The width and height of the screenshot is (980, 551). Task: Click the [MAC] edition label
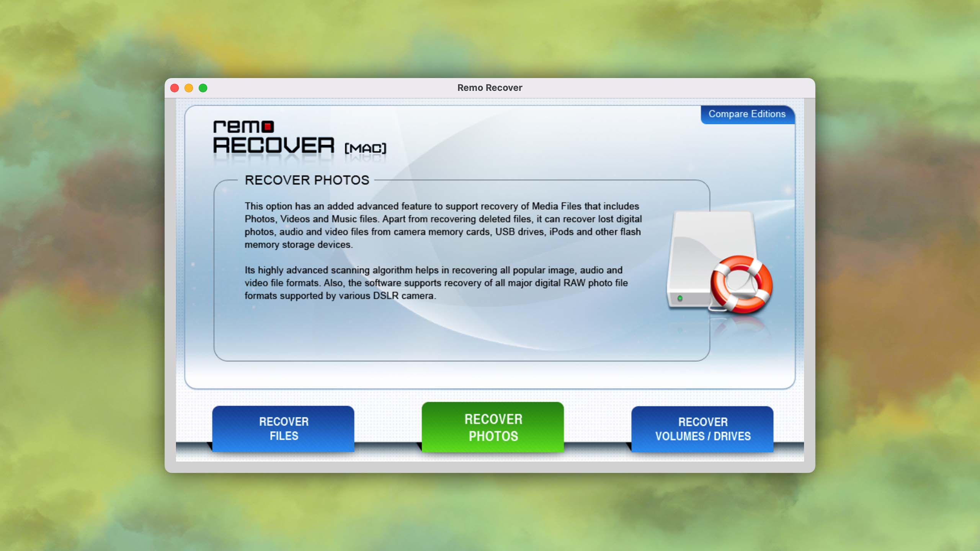pos(366,148)
